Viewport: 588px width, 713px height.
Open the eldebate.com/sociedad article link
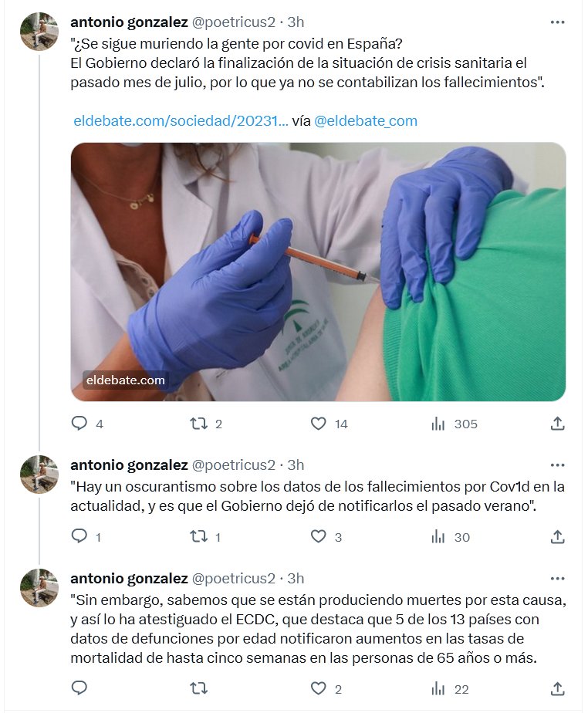pos(181,121)
